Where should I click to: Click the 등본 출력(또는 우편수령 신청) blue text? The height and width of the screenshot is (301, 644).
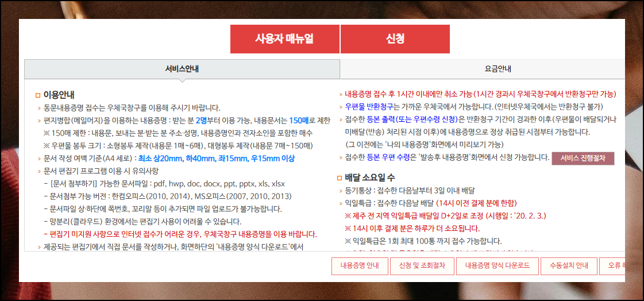(412, 119)
